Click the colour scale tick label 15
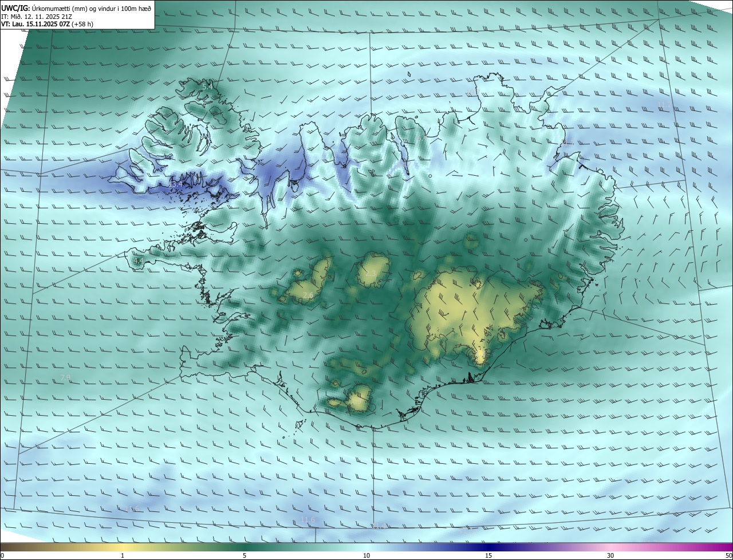Image resolution: width=733 pixels, height=560 pixels. click(x=488, y=556)
